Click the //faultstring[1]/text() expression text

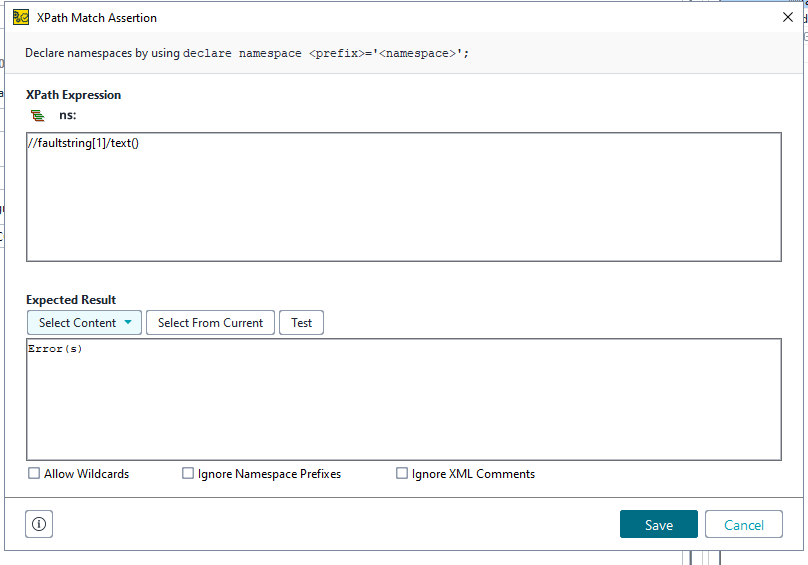pos(83,143)
